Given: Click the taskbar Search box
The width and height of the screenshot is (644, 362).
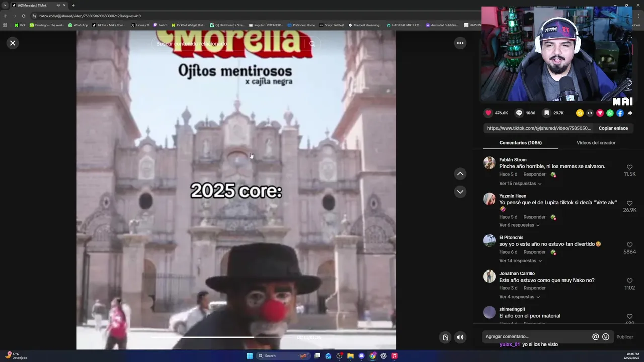Looking at the screenshot, I should (x=283, y=356).
